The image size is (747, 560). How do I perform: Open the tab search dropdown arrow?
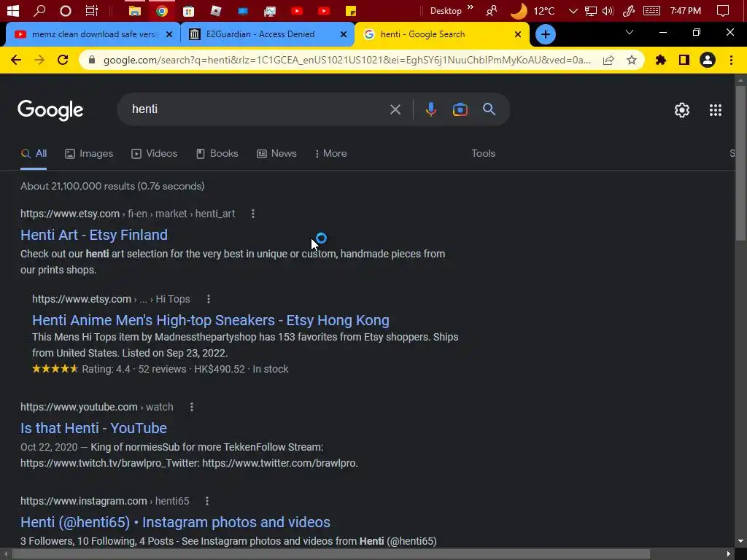tap(630, 32)
